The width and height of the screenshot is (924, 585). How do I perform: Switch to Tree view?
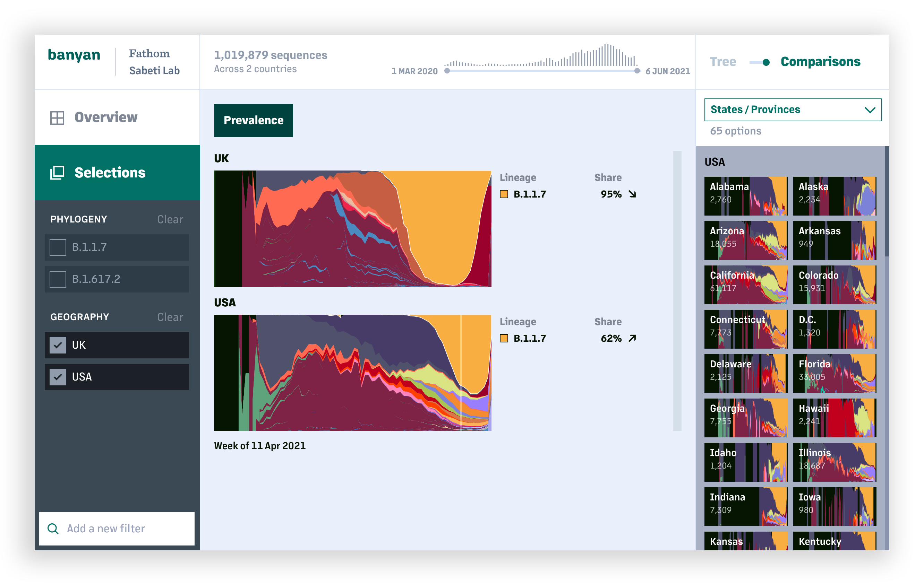pyautogui.click(x=723, y=62)
